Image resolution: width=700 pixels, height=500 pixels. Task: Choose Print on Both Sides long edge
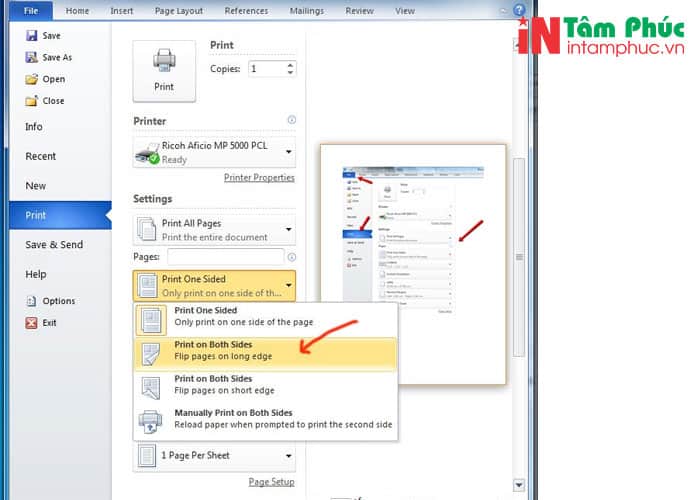[x=265, y=354]
